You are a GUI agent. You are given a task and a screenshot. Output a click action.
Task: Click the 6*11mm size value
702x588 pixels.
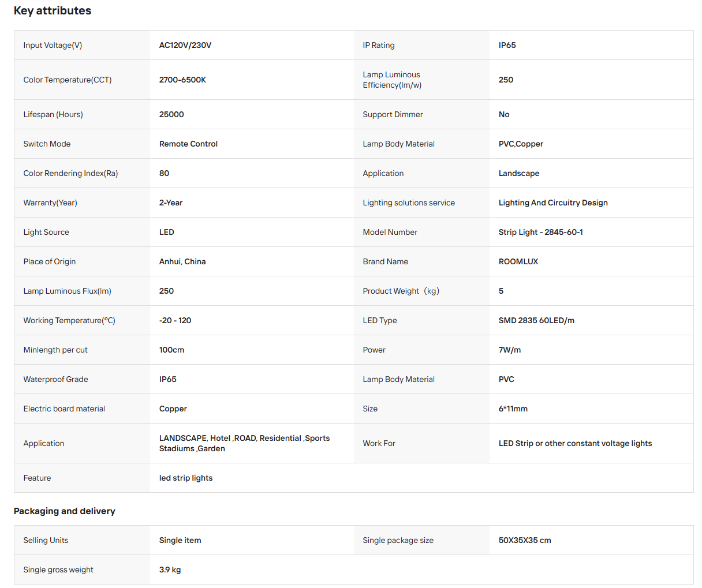[513, 409]
